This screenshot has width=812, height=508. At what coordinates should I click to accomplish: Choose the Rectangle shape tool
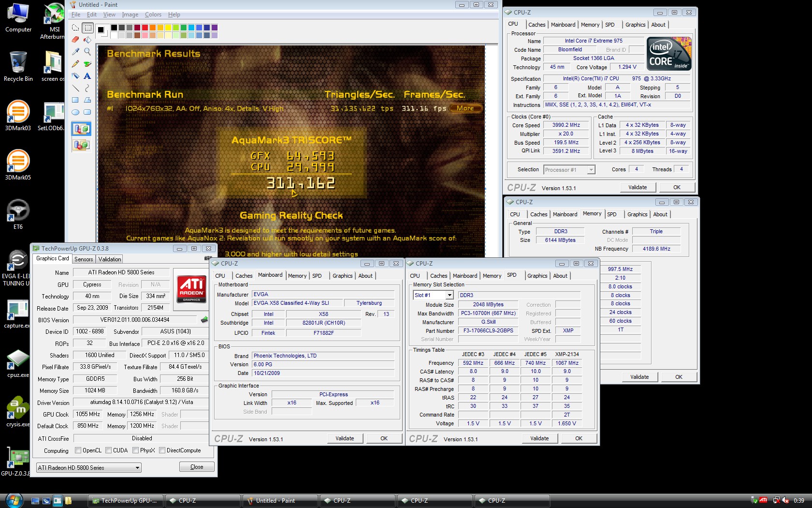(x=75, y=100)
